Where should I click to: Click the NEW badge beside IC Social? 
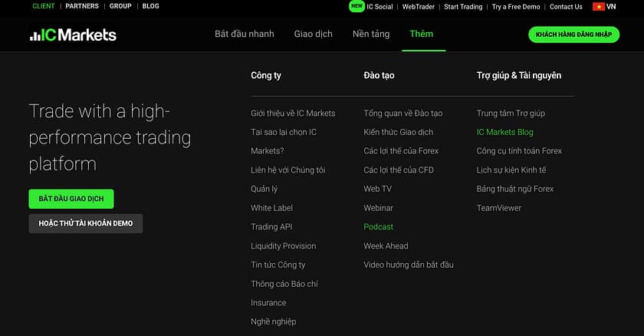(x=356, y=6)
